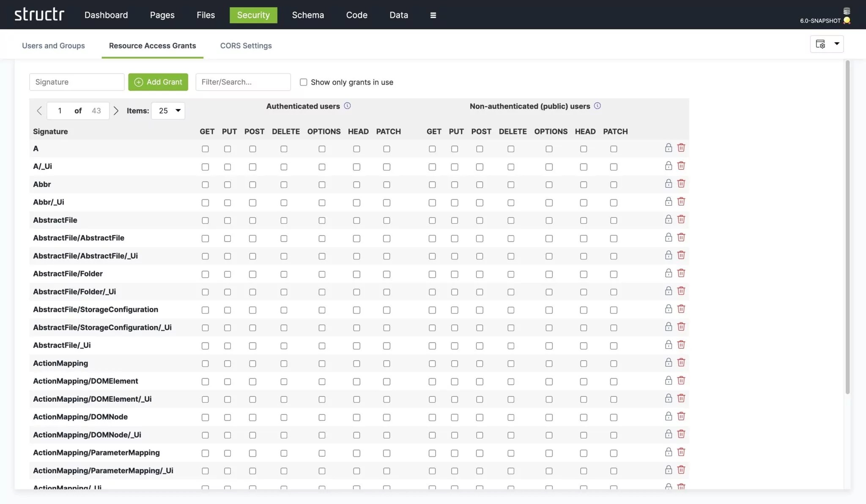This screenshot has width=866, height=504.
Task: Expand the UI settings dropdown arrow
Action: pos(836,44)
